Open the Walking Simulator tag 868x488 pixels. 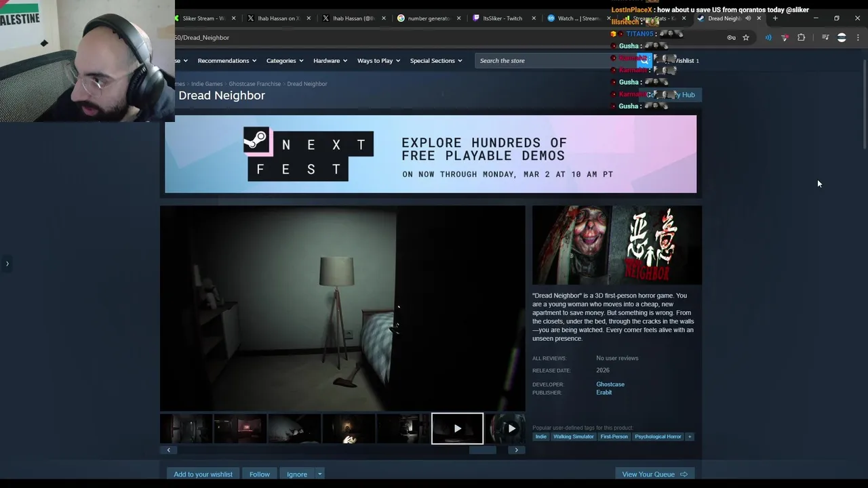574,436
